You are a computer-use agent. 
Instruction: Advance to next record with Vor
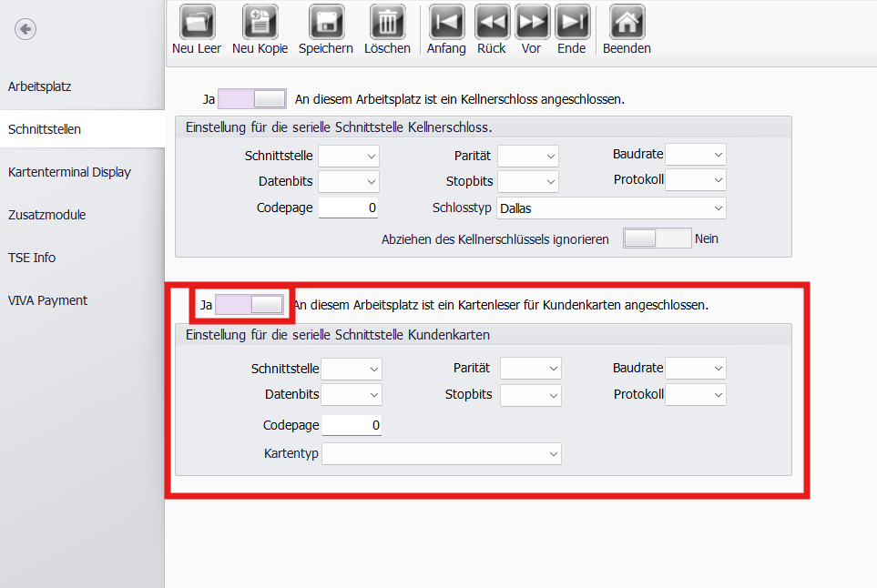point(531,22)
